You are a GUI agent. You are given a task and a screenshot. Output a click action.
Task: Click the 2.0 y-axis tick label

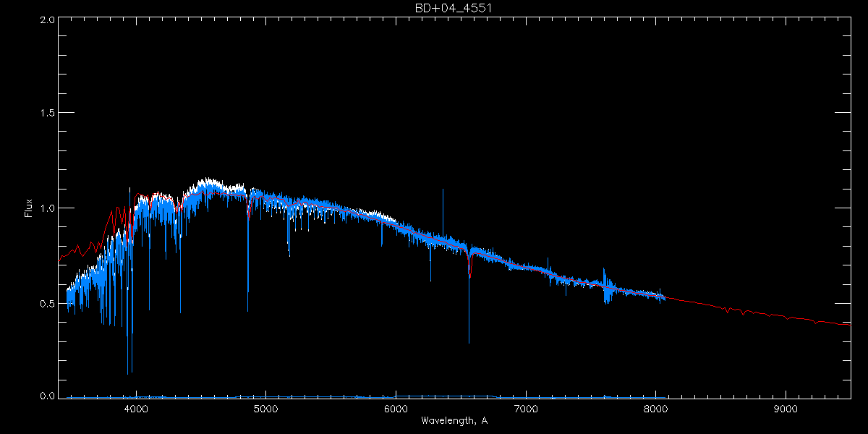pos(48,20)
